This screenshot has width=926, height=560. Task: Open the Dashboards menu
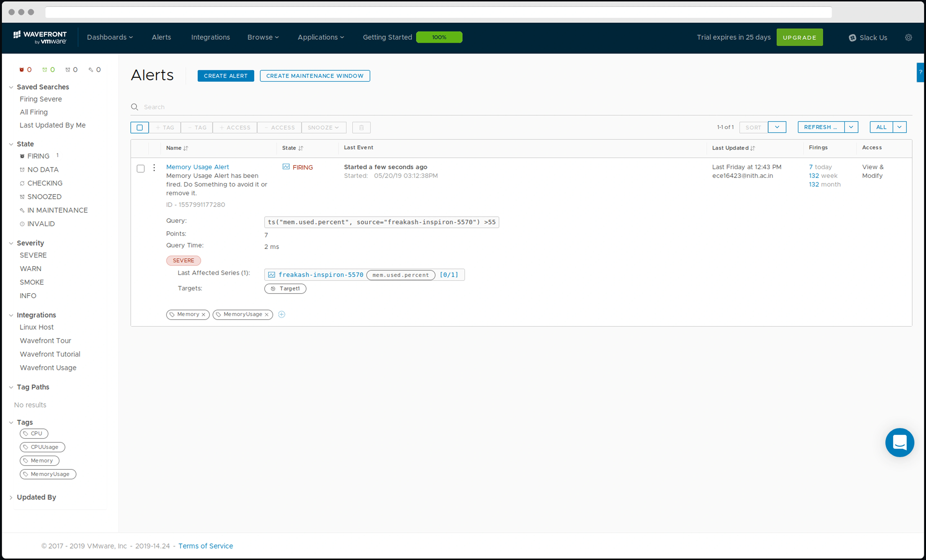(110, 37)
